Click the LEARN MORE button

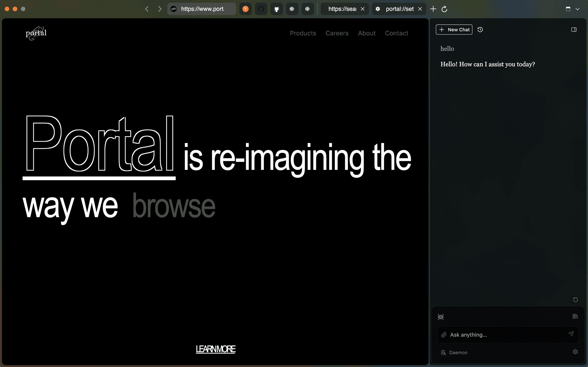[x=216, y=348]
